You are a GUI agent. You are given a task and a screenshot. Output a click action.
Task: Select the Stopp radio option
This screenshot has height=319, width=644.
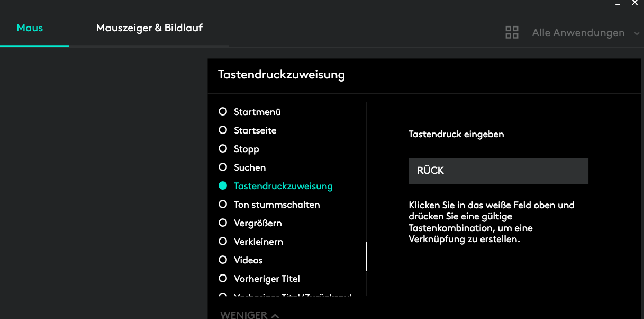(223, 149)
